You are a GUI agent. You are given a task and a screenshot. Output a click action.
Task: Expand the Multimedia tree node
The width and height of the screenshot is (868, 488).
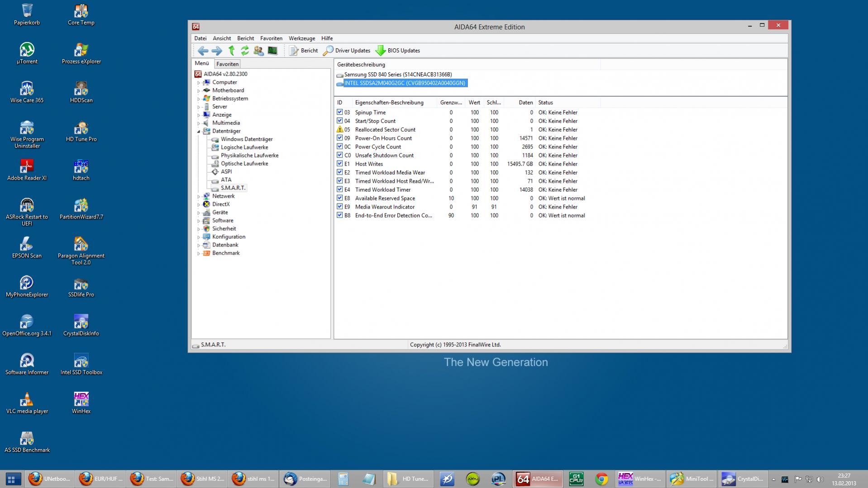click(198, 123)
